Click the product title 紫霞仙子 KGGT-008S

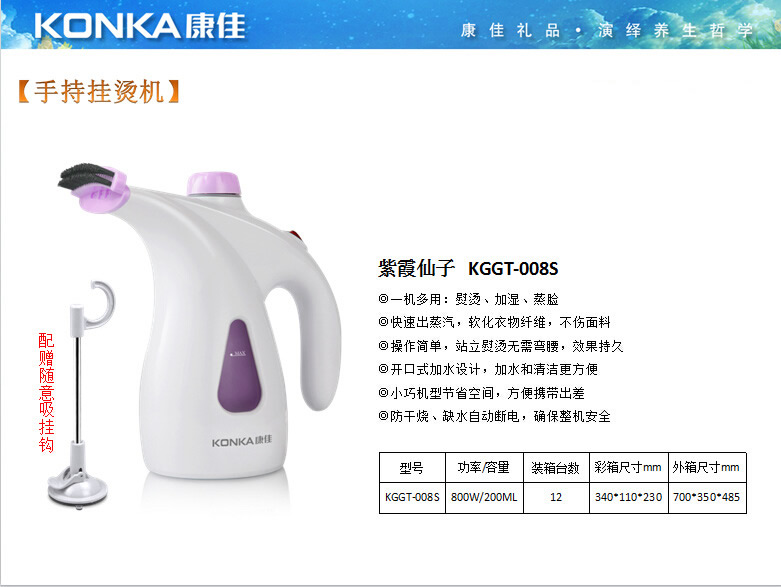click(468, 268)
